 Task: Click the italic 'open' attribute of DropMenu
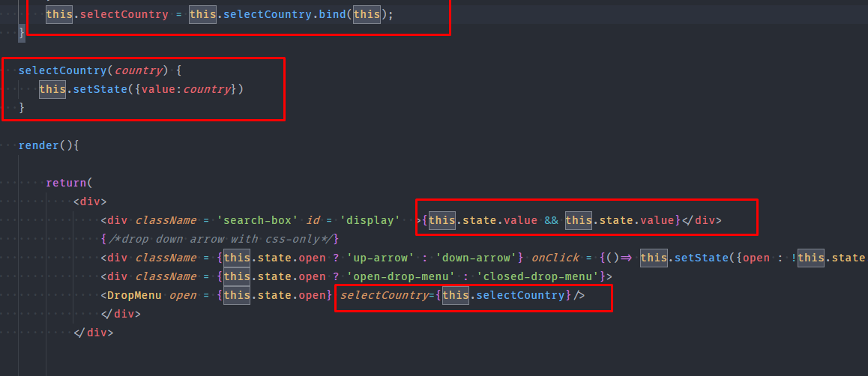(183, 295)
